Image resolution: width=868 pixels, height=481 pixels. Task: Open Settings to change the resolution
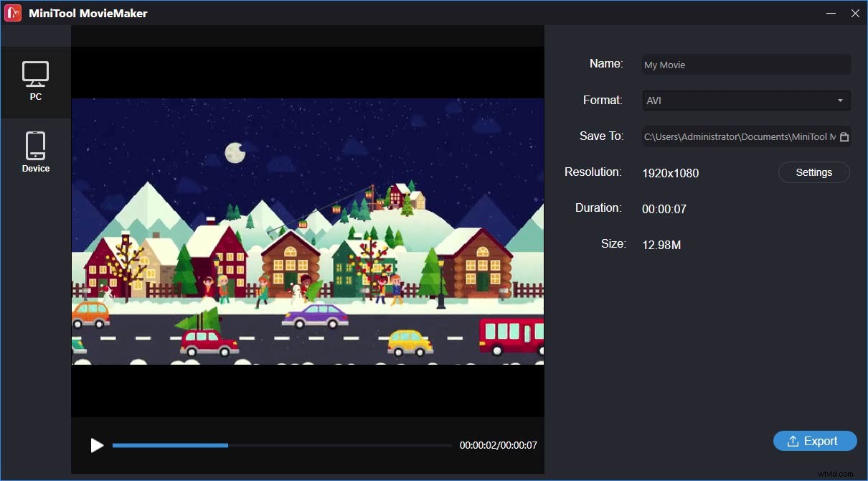[x=813, y=172]
